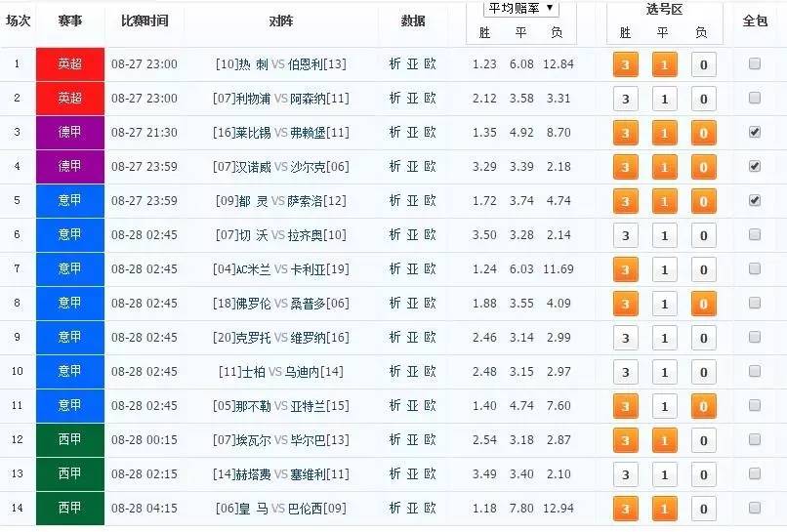Tick the 全包 checkbox for match 10

click(x=755, y=371)
